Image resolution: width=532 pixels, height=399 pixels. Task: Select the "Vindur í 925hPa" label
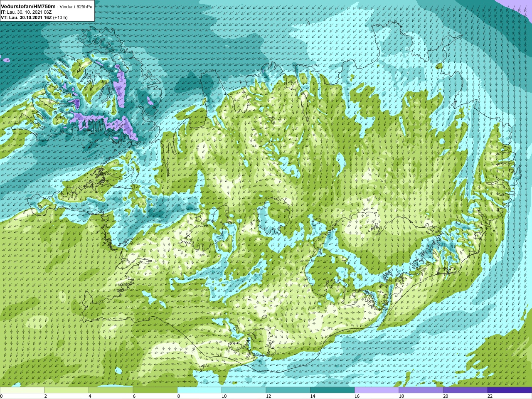(x=76, y=7)
